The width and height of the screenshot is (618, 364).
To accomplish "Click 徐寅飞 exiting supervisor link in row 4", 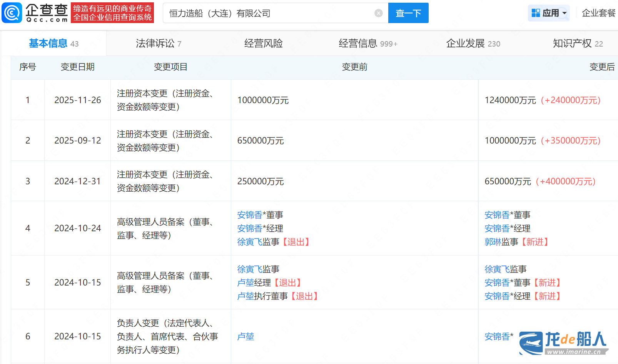I will click(249, 242).
